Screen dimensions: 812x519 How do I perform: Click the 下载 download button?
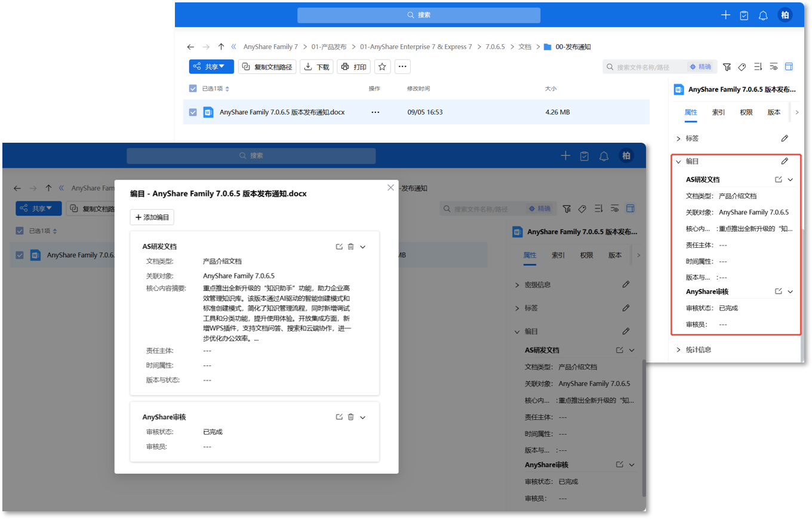pos(316,67)
